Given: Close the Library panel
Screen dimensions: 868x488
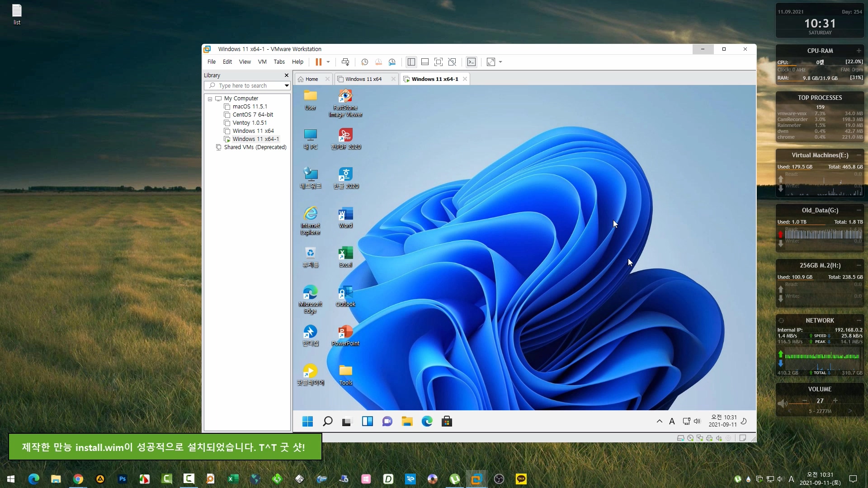Looking at the screenshot, I should (x=286, y=75).
